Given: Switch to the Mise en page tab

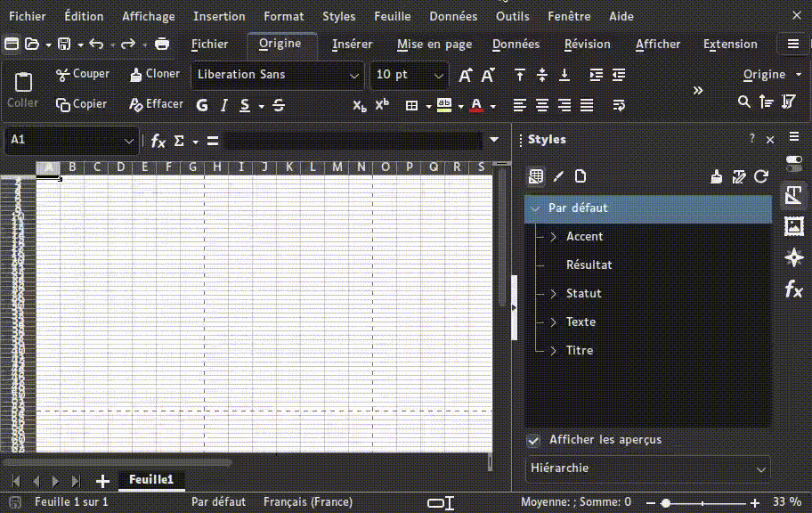Looking at the screenshot, I should point(434,45).
